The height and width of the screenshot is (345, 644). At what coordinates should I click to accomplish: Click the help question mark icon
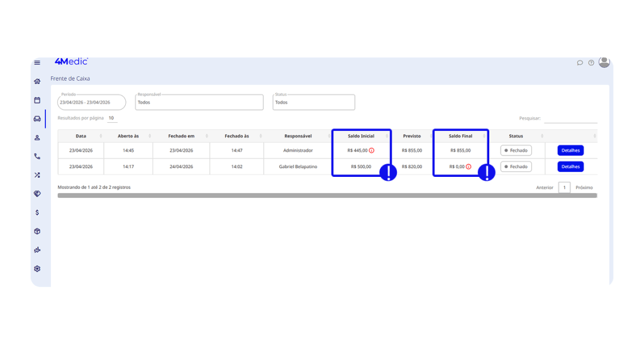(x=591, y=63)
